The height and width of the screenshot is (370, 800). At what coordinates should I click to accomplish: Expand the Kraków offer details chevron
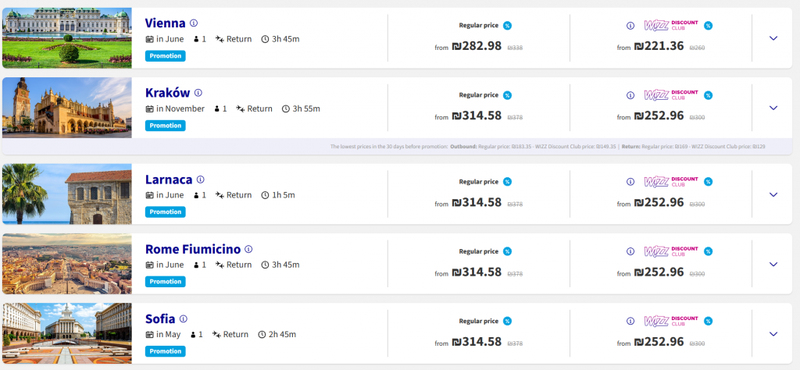point(773,108)
